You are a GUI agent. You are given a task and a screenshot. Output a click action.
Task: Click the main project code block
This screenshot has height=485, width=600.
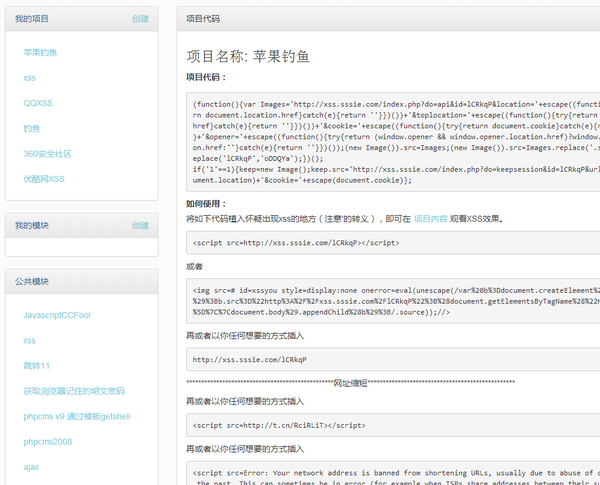click(x=393, y=142)
